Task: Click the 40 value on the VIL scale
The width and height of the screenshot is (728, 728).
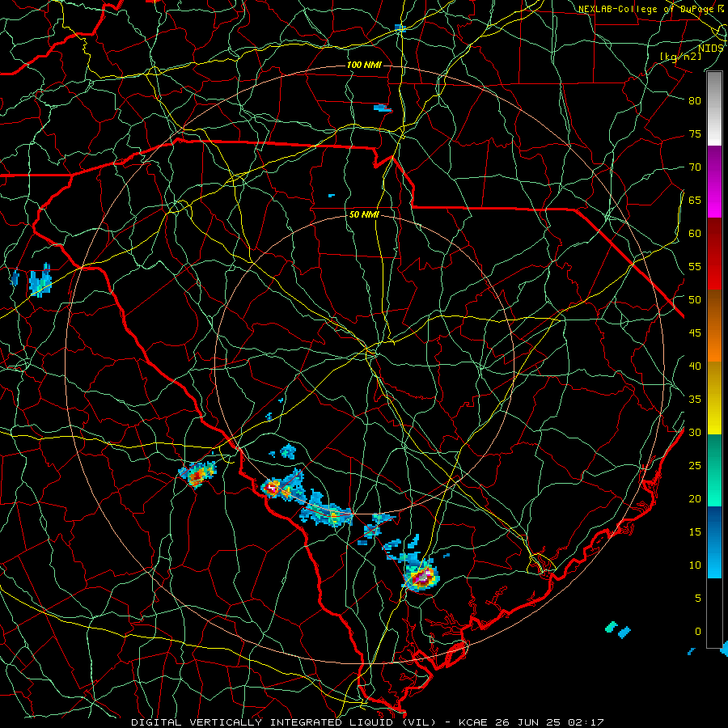Action: point(695,366)
